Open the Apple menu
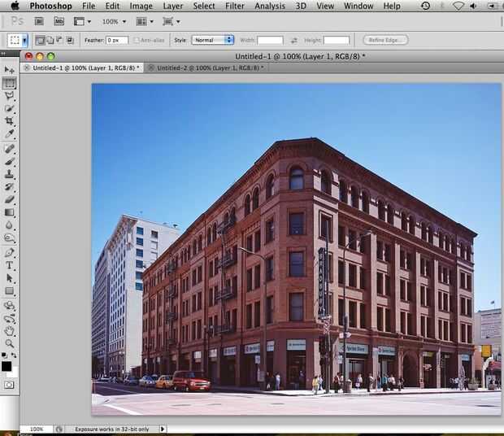This screenshot has height=436, width=504. pos(15,6)
